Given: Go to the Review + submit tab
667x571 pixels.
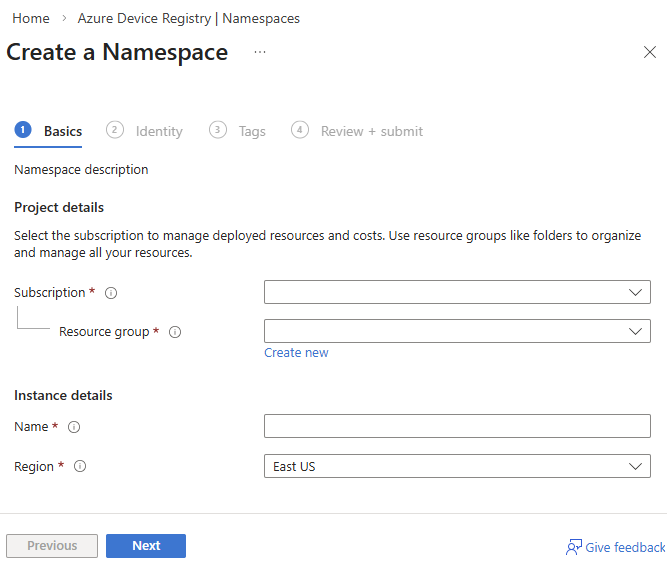Looking at the screenshot, I should click(371, 131).
